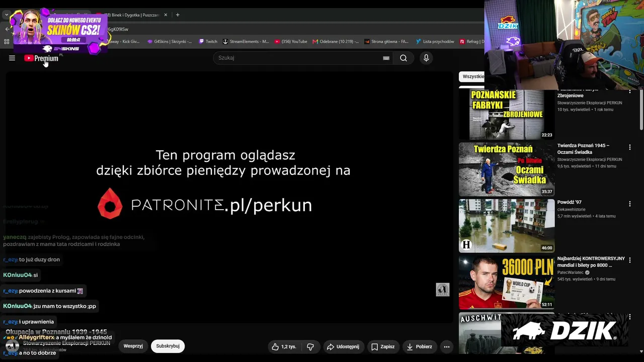This screenshot has height=362, width=644.
Task: Click duration badge 35:37 on Twierdza thumbnail
Action: pyautogui.click(x=547, y=192)
